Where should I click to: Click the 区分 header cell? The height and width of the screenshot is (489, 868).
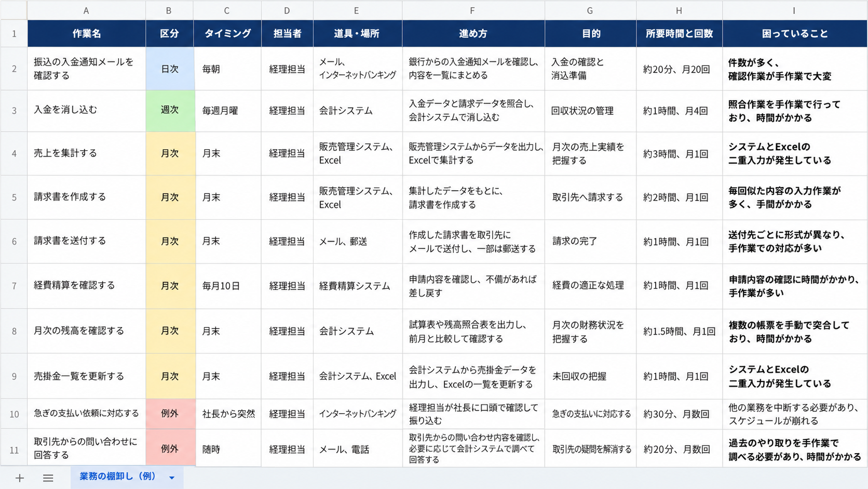coord(169,34)
